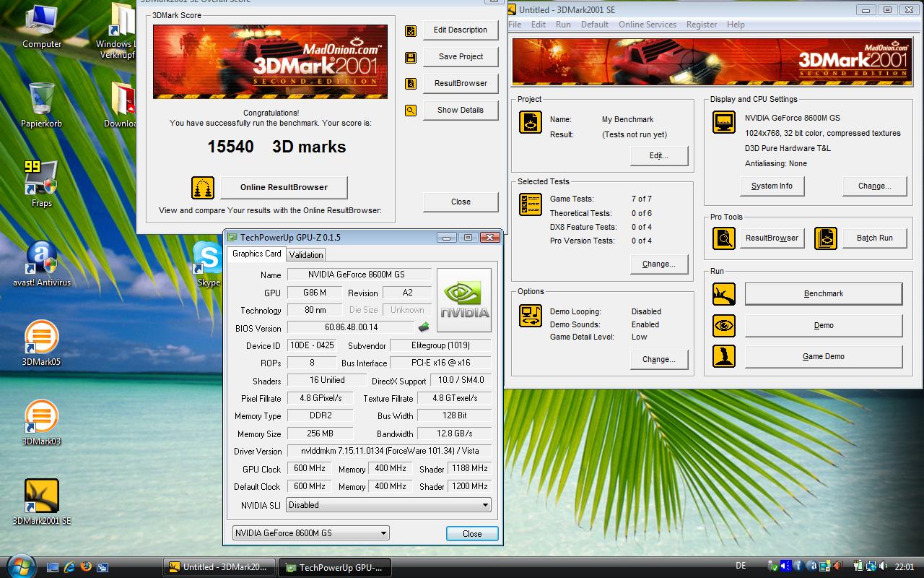Click Close button in GPU-Z window
This screenshot has height=578, width=924.
472,534
